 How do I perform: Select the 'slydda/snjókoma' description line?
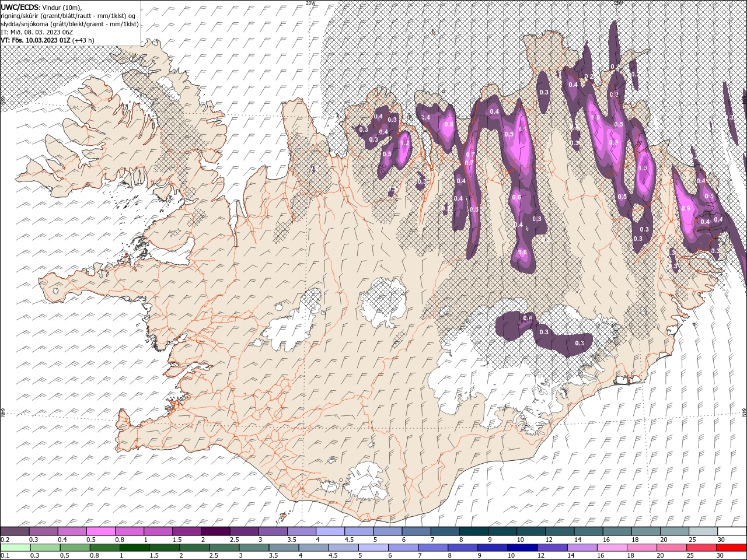pos(69,24)
